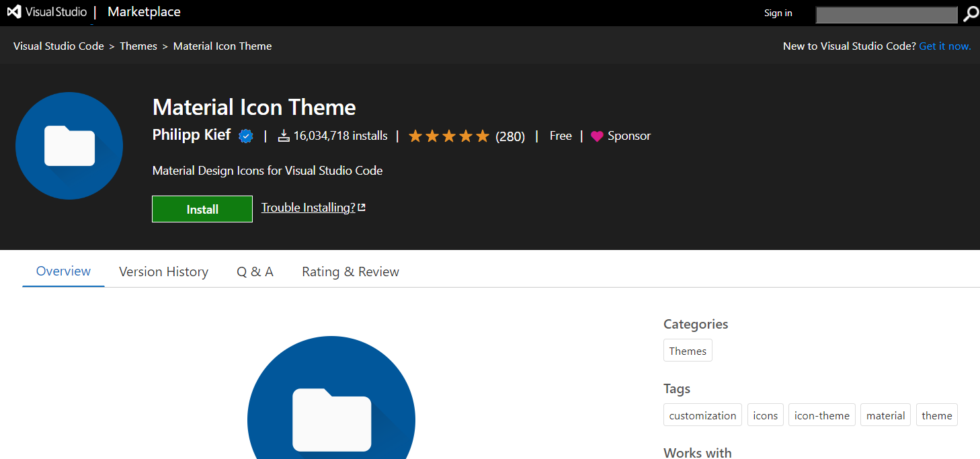Click the pink Sponsor heart icon

pyautogui.click(x=597, y=136)
